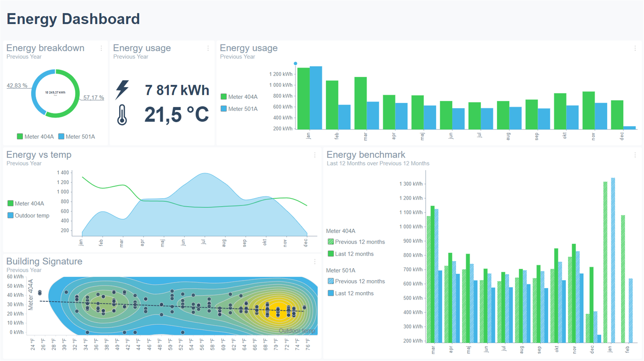Click the 57,17 % donut label
644x361 pixels.
point(93,98)
